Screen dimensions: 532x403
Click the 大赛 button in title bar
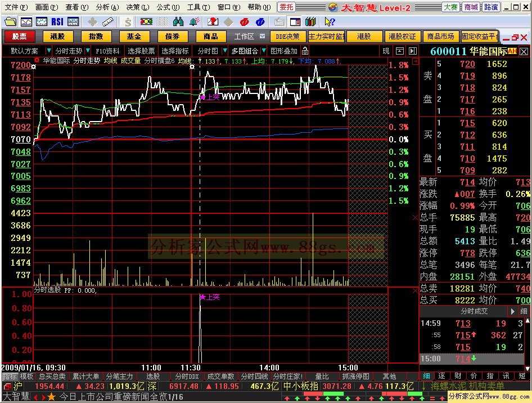pyautogui.click(x=450, y=7)
